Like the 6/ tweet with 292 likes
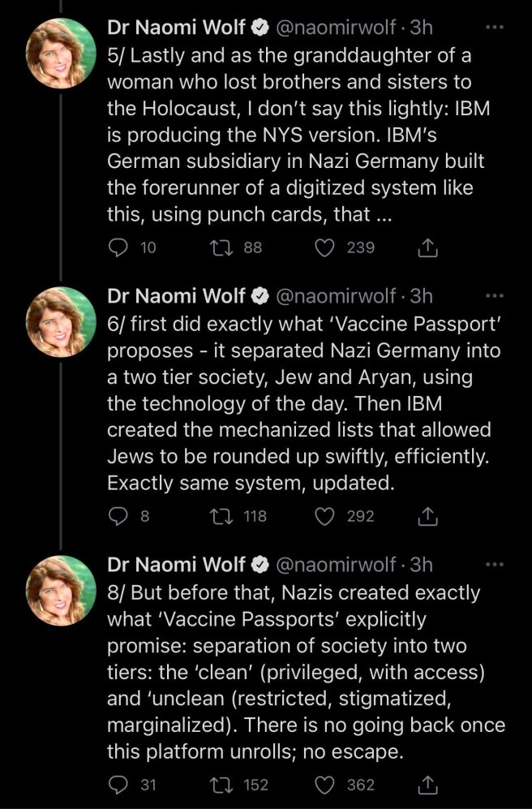Image resolution: width=532 pixels, height=809 pixels. (325, 516)
